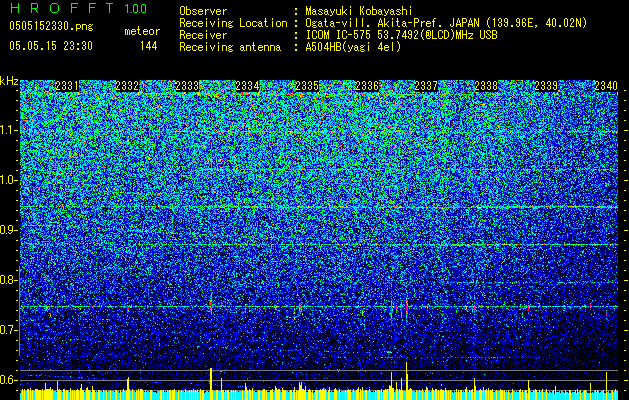Click the 1.1 kHz axis label
The width and height of the screenshot is (629, 400).
coord(9,130)
